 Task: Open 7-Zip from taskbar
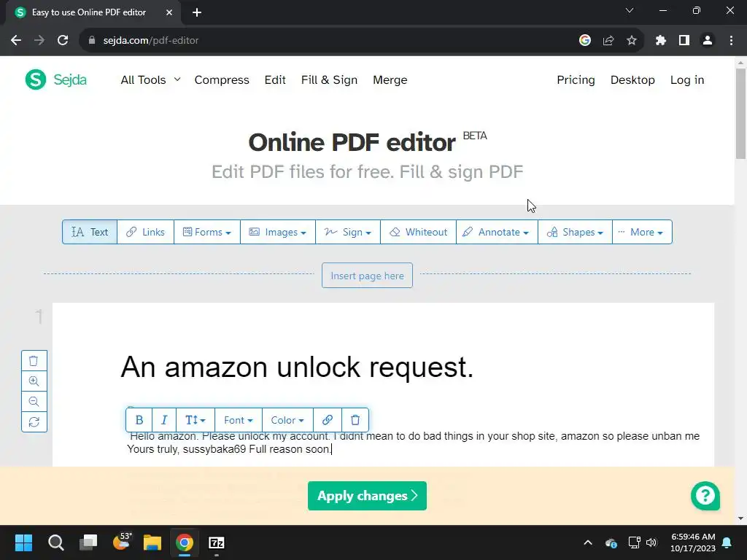point(216,542)
